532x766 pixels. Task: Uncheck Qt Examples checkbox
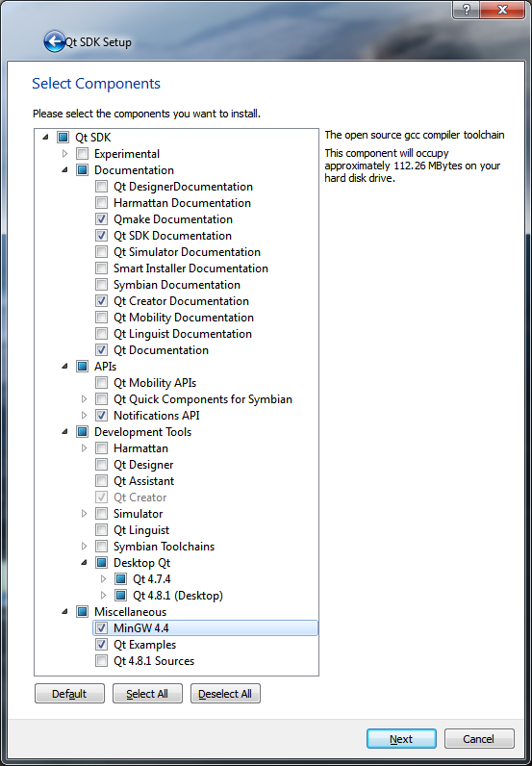pos(101,645)
